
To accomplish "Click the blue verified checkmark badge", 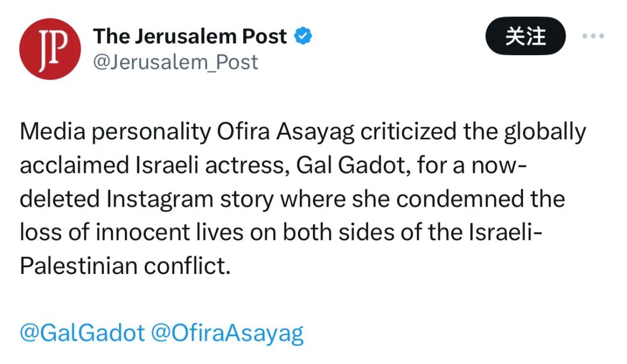I will [x=303, y=37].
